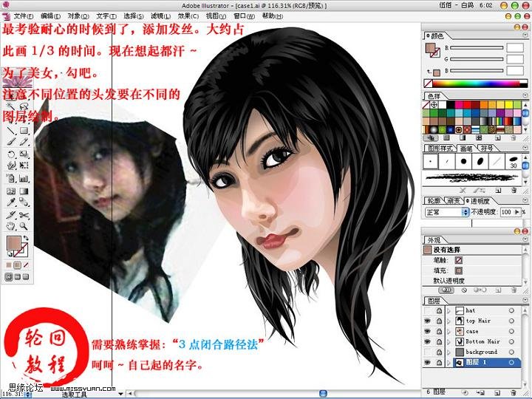Expand the Botton Hair layer contents
The image size is (532, 399).
pos(449,341)
